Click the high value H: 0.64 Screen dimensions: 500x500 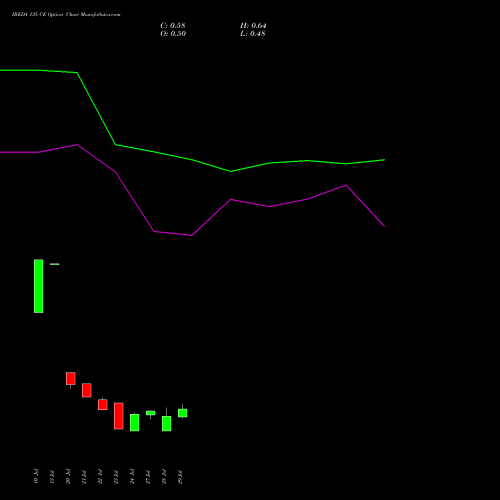pos(253,26)
